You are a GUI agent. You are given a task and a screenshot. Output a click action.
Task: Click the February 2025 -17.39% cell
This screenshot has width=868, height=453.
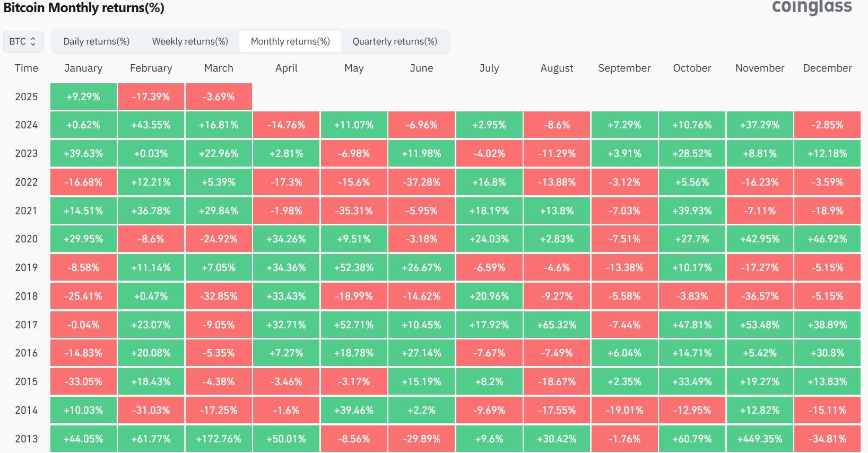click(151, 97)
